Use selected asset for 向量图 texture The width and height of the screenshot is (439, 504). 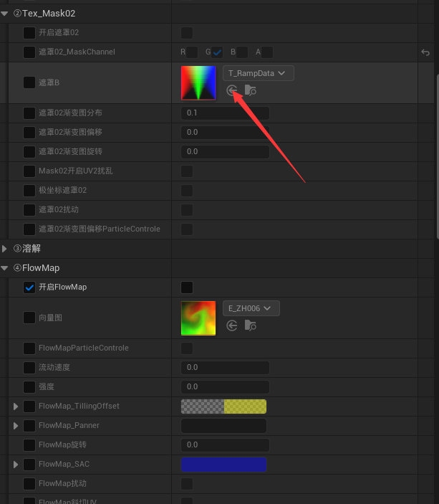[x=231, y=325]
